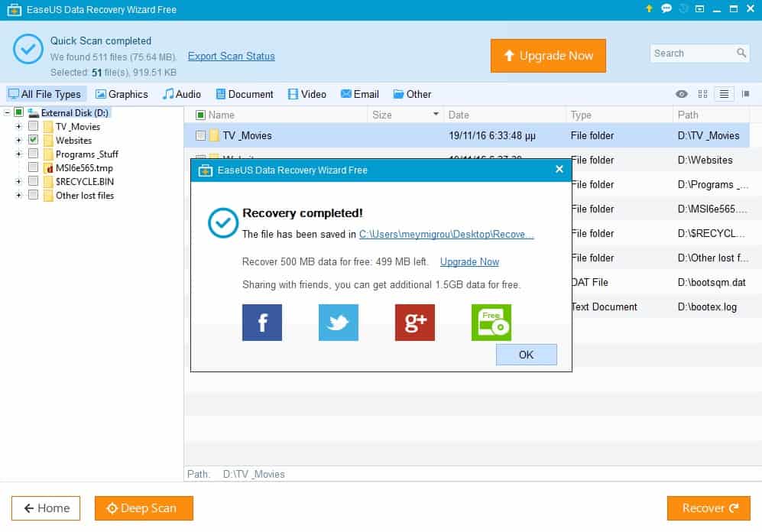This screenshot has height=532, width=762.
Task: Close the Recovery completed dialog
Action: [x=559, y=169]
